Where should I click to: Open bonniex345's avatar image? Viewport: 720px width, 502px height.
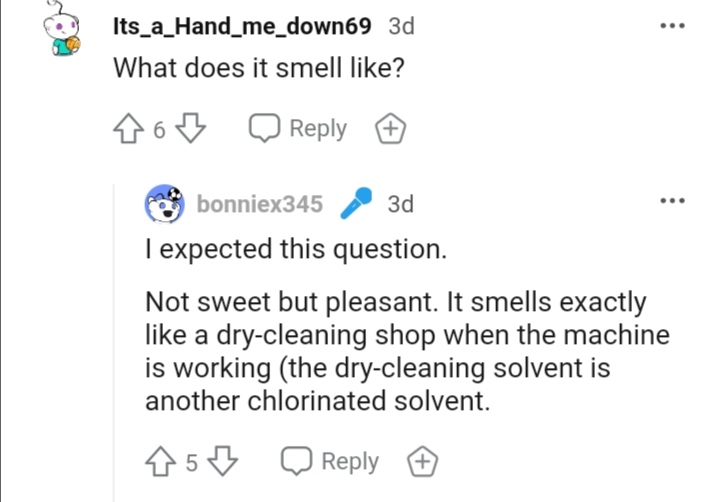coord(164,203)
